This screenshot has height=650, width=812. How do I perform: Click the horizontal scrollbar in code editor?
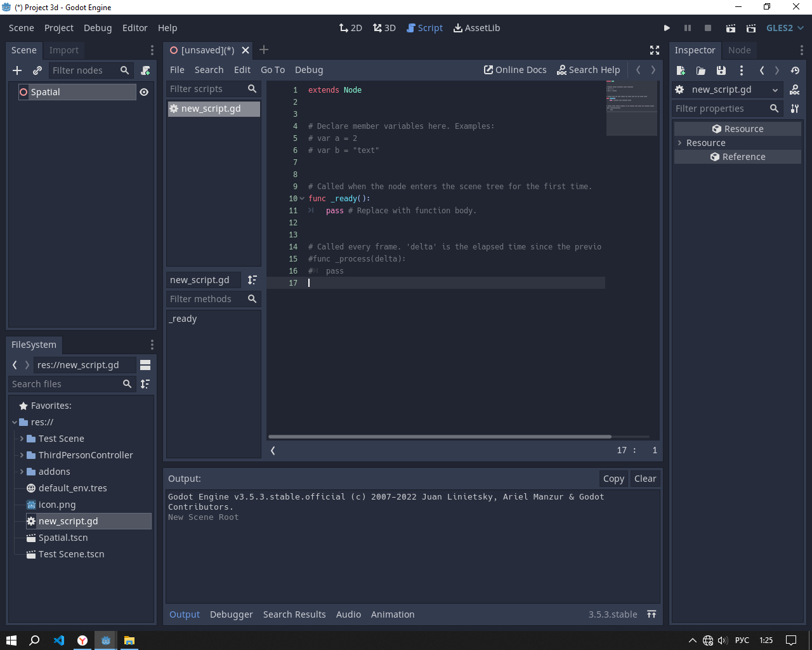[440, 437]
